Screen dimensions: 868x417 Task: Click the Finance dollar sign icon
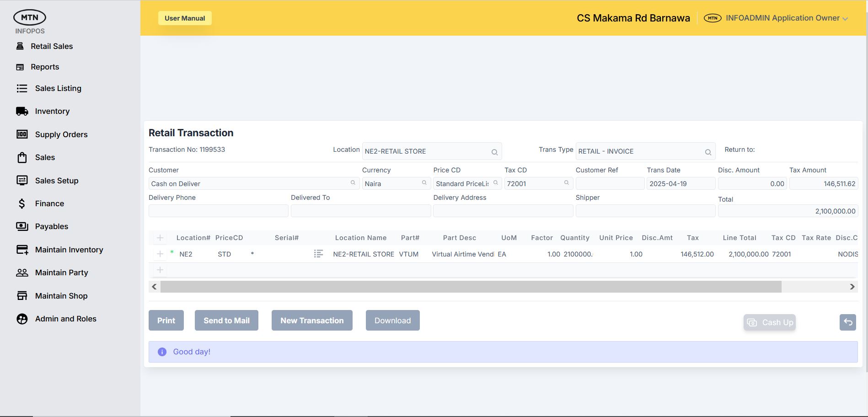[22, 203]
